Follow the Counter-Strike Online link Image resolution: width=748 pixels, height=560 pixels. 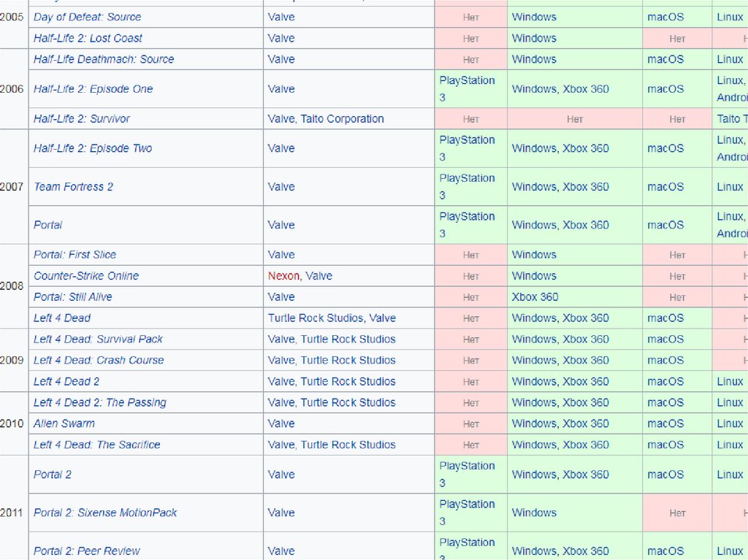tap(86, 276)
